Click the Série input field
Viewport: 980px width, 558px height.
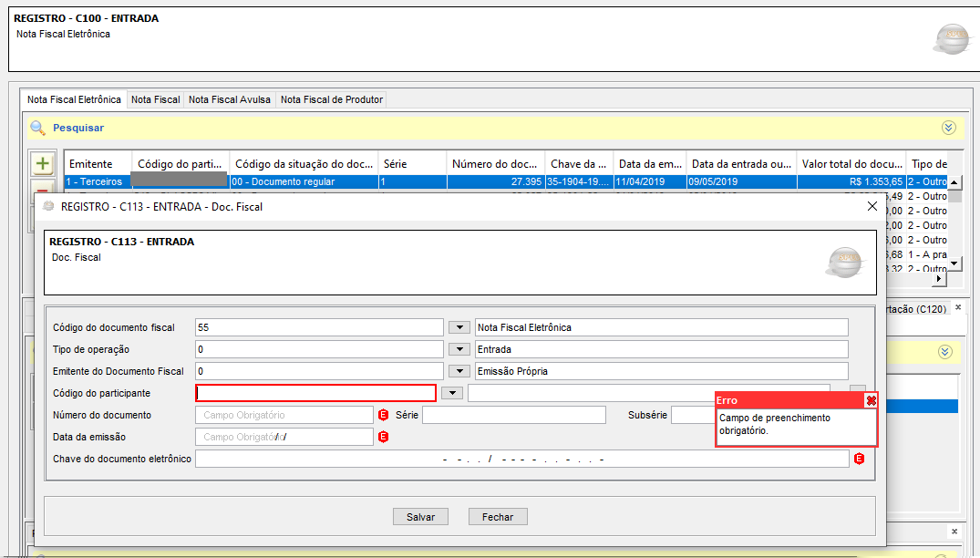[x=513, y=415]
